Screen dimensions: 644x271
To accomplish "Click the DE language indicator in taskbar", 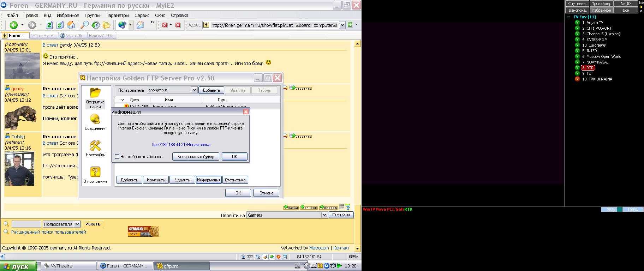I will coord(297,266).
